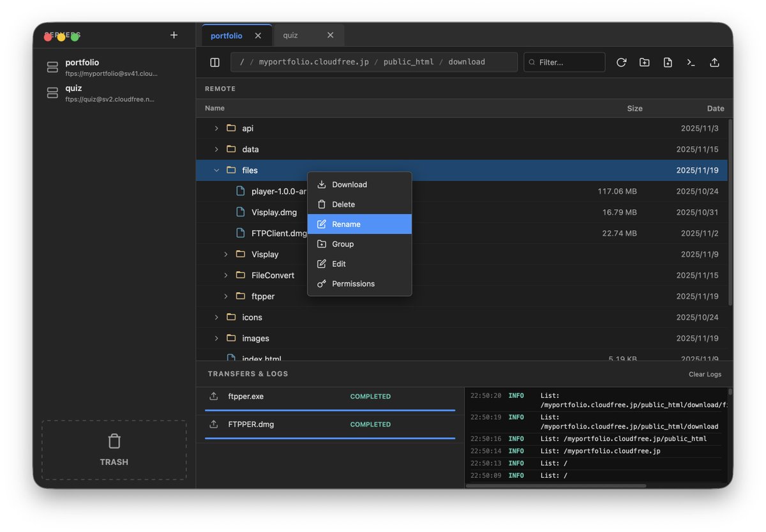Create a new file icon
The image size is (766, 532).
668,62
